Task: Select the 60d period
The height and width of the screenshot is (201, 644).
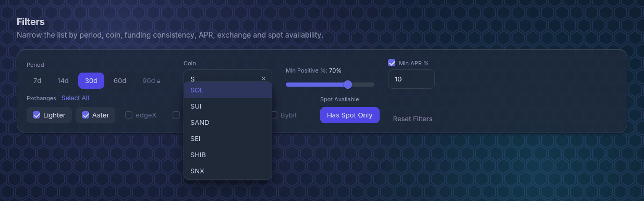Action: 120,81
